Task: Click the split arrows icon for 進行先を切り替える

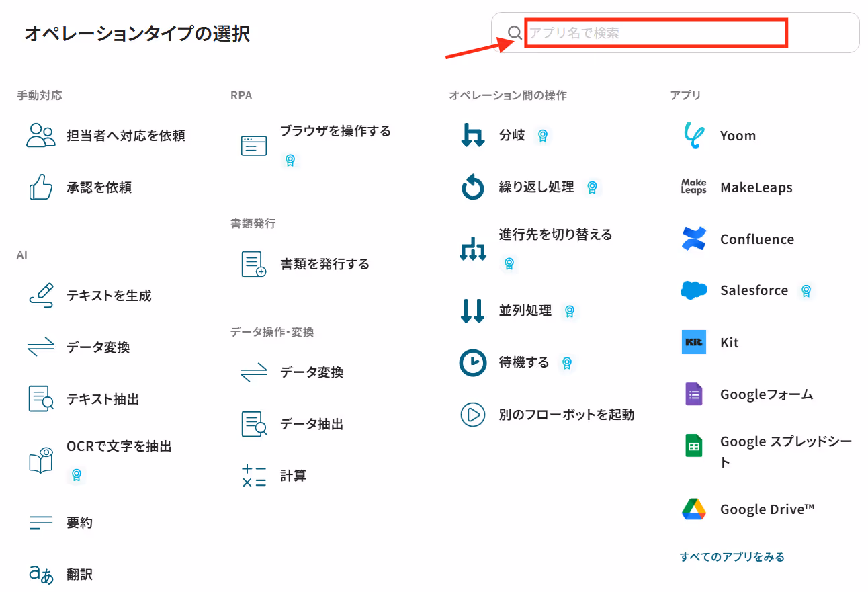Action: 473,249
